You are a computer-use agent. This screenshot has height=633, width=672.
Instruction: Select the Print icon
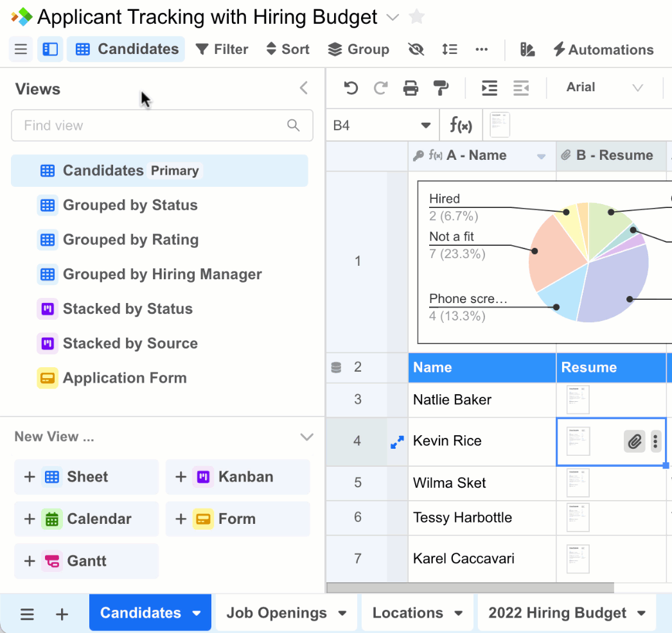pyautogui.click(x=411, y=88)
